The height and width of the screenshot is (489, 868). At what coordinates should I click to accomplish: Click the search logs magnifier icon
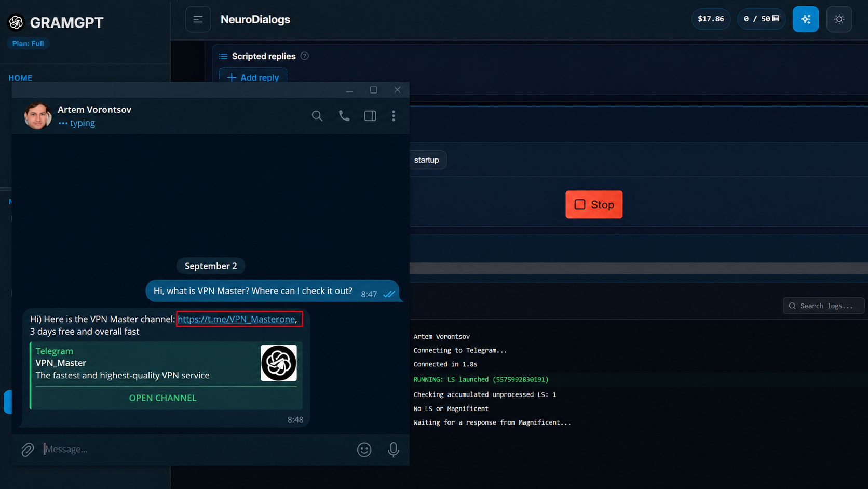pyautogui.click(x=792, y=306)
